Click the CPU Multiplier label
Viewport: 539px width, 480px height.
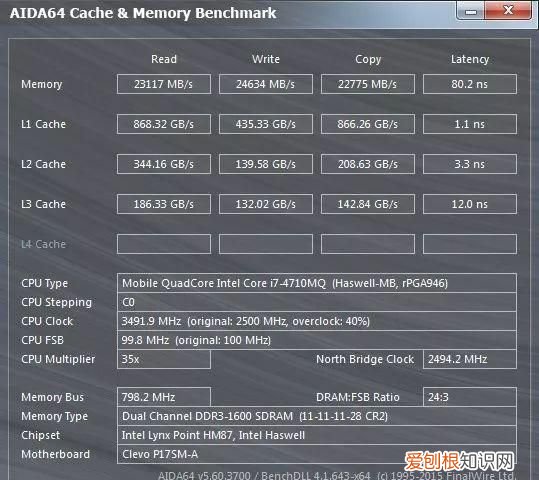58,359
